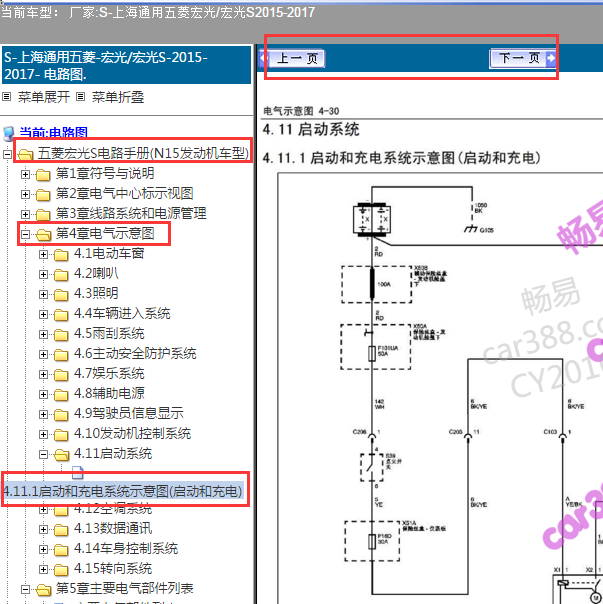The height and width of the screenshot is (604, 603).
Task: Select the 4.10发动机控制系统 tree label
Action: coord(133,434)
